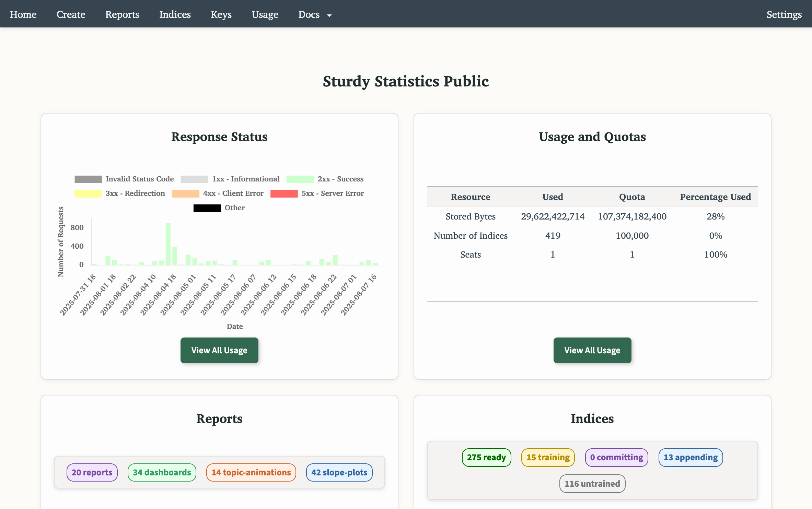
Task: Click View All Usage under Usage and Quotas
Action: click(592, 350)
